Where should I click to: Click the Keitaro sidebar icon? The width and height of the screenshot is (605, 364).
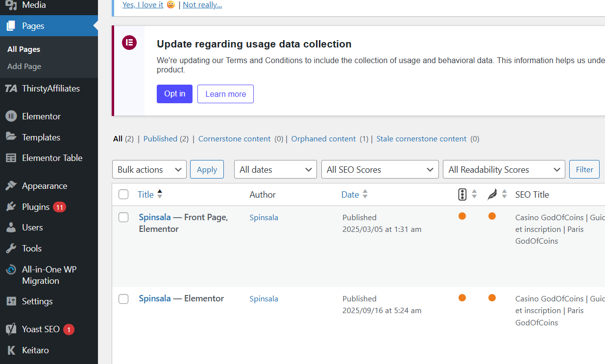tap(11, 350)
